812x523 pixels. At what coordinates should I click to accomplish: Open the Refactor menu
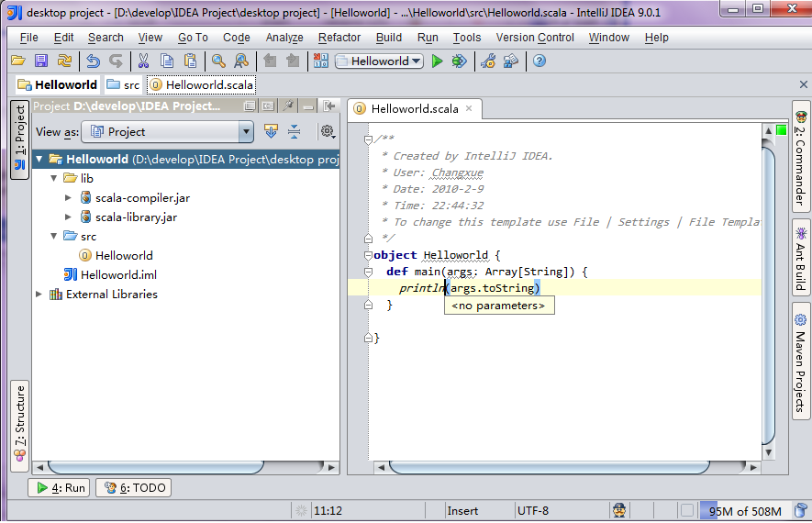point(339,38)
